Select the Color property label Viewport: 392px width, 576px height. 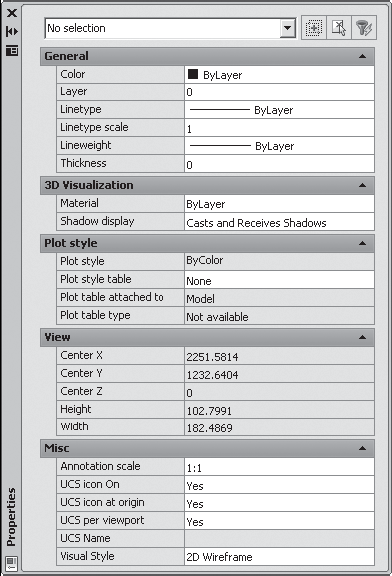72,74
